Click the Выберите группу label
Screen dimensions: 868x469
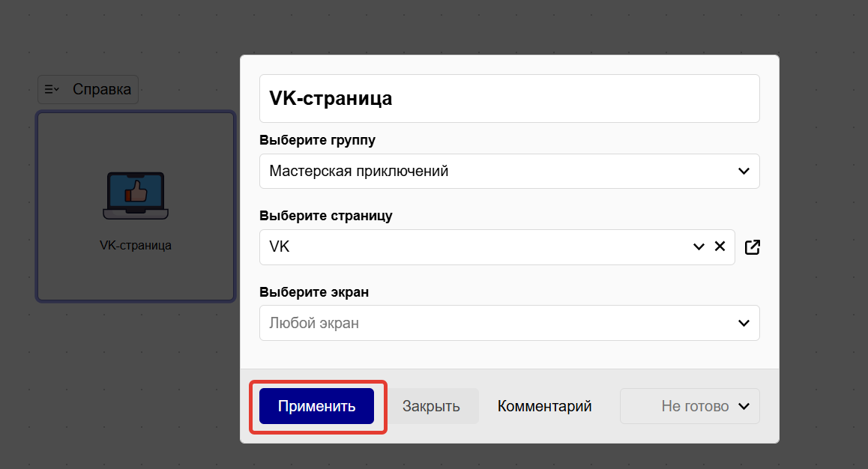tap(317, 141)
